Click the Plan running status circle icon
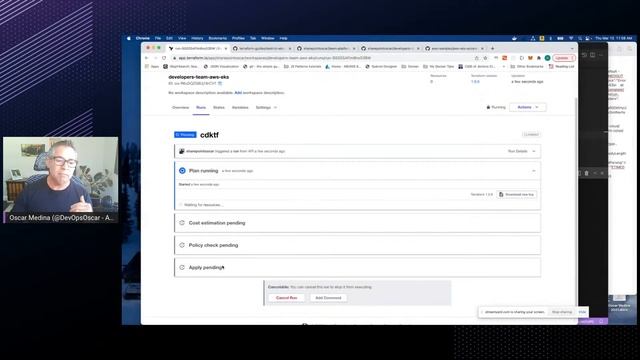This screenshot has height=360, width=640. click(182, 171)
